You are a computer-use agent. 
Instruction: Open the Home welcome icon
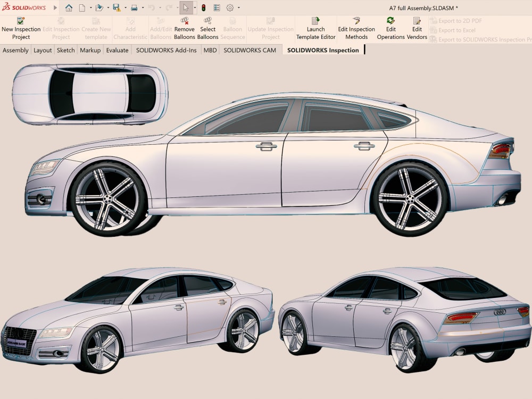click(x=69, y=7)
